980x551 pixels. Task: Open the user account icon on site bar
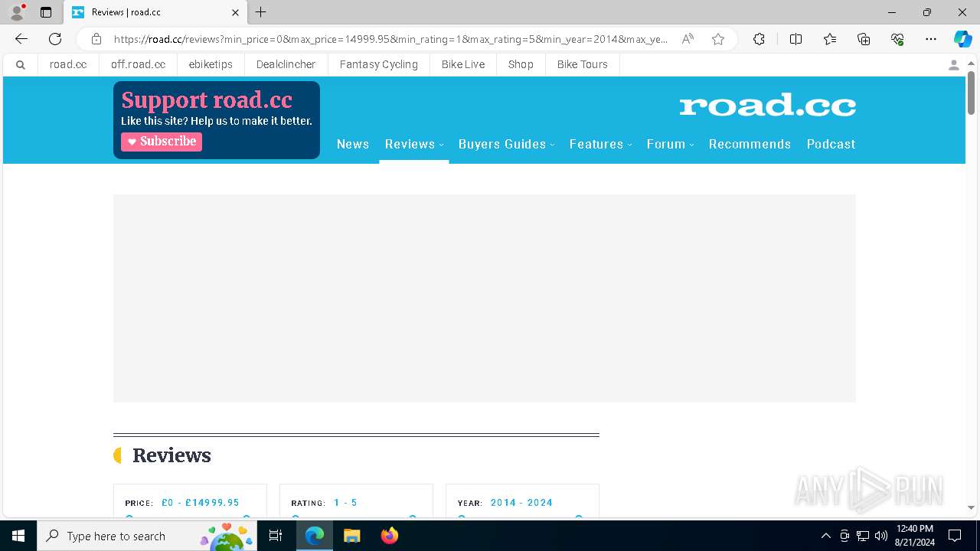point(954,65)
